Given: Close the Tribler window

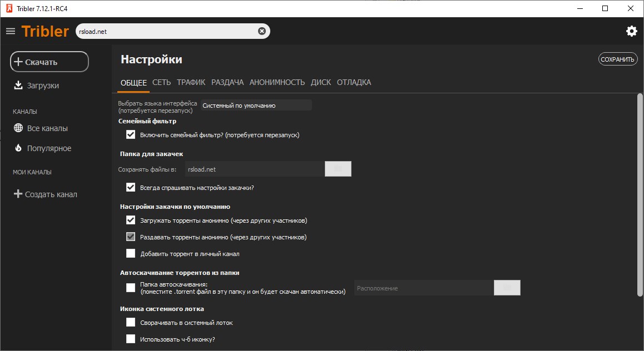Looking at the screenshot, I should [631, 8].
